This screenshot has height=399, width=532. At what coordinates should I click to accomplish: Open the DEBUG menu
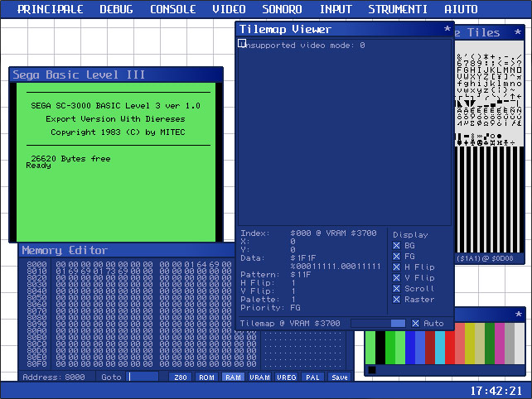(x=116, y=9)
